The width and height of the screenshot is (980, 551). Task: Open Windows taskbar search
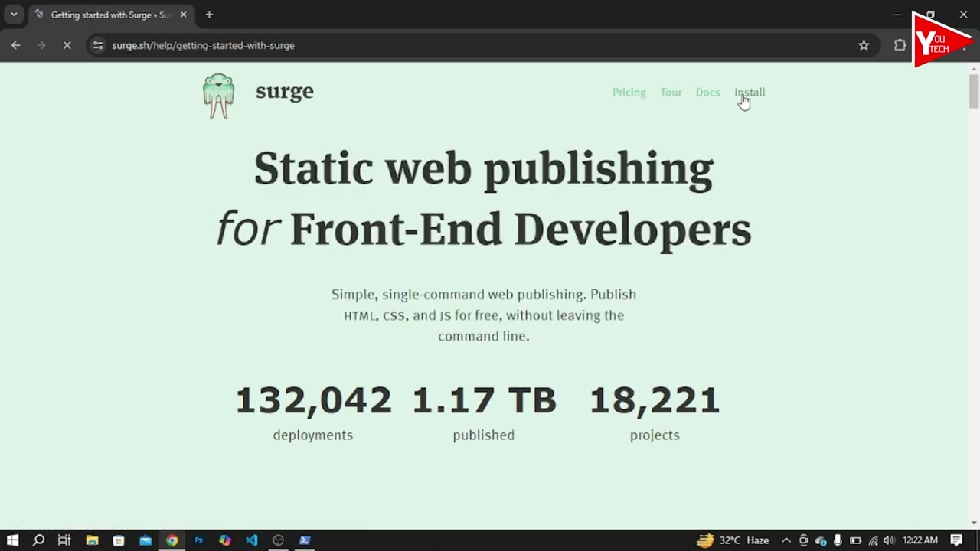coord(38,540)
